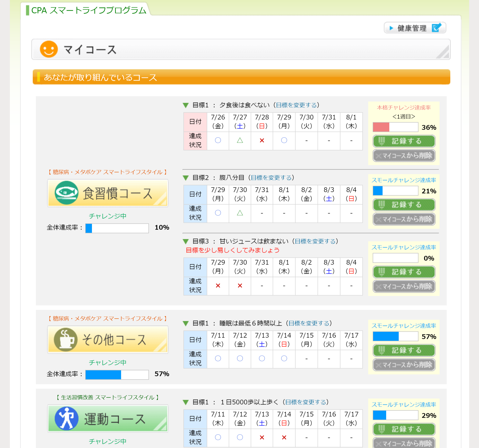Click the 36% 本格チャレンジ達成率 progress bar
This screenshot has height=448, width=479.
pos(395,127)
